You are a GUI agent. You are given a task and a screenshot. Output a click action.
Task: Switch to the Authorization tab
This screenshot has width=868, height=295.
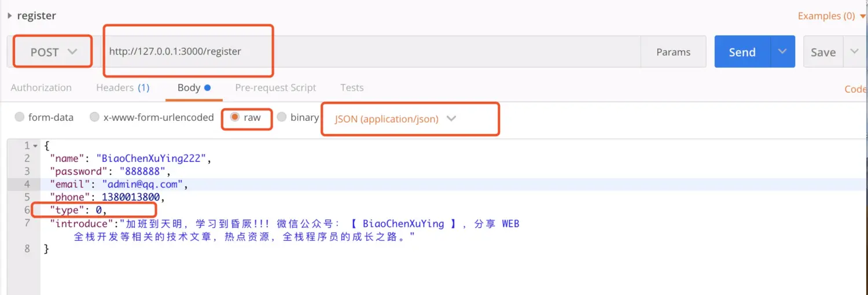41,88
